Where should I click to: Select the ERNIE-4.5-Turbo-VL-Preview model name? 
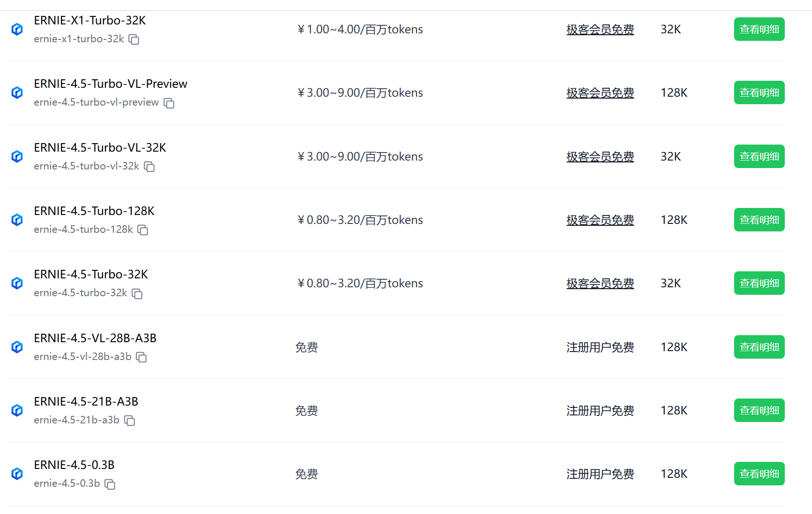[x=111, y=84]
